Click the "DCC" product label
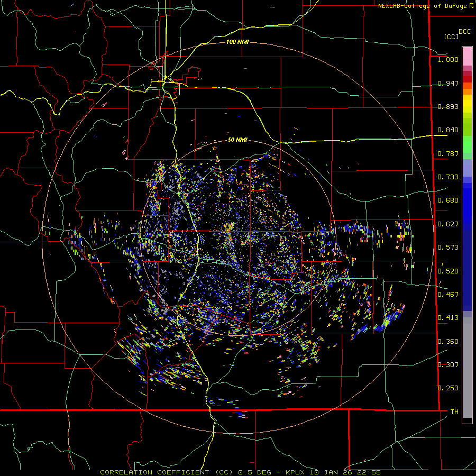476x476 pixels. pyautogui.click(x=464, y=32)
